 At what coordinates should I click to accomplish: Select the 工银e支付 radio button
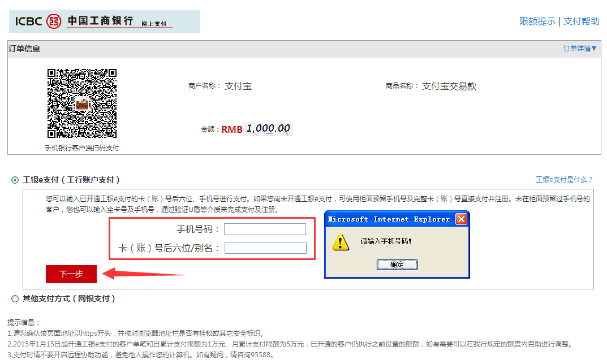(x=15, y=180)
